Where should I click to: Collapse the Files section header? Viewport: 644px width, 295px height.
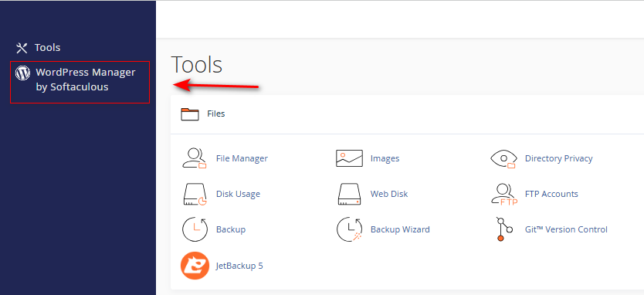click(x=407, y=114)
